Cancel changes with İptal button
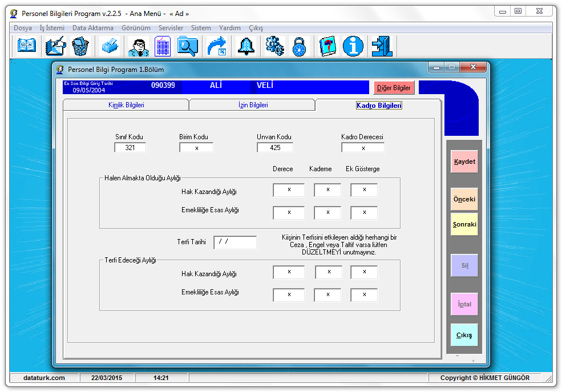The height and width of the screenshot is (392, 562). [x=464, y=304]
